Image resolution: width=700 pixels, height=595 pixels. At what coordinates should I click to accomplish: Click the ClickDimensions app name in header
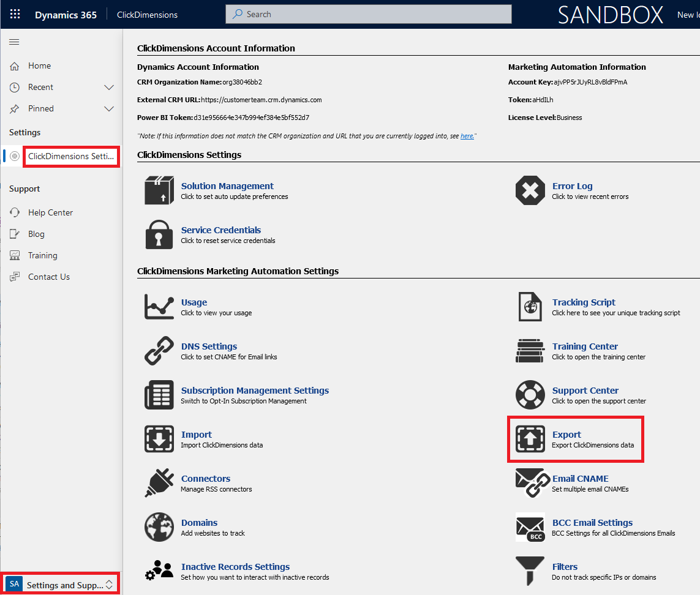tap(148, 15)
